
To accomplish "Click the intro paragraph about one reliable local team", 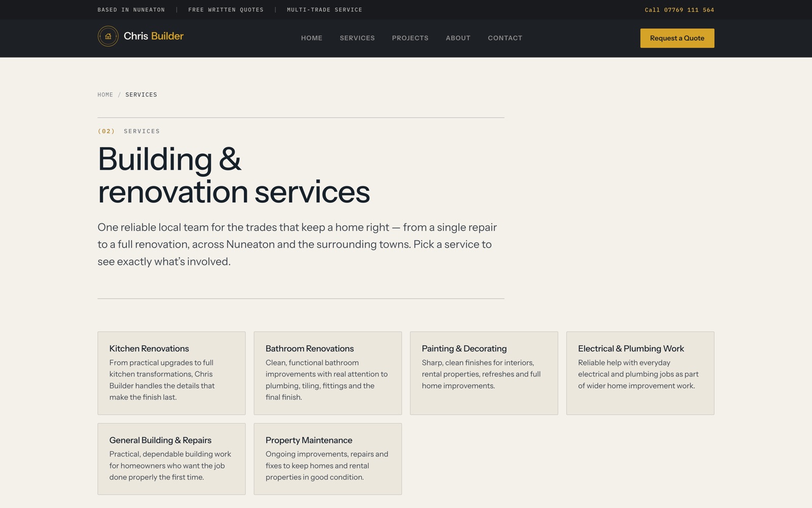I will click(x=297, y=244).
